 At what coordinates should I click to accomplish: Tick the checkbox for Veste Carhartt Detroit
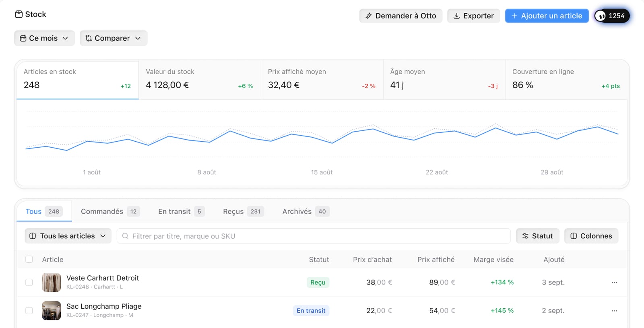point(29,283)
